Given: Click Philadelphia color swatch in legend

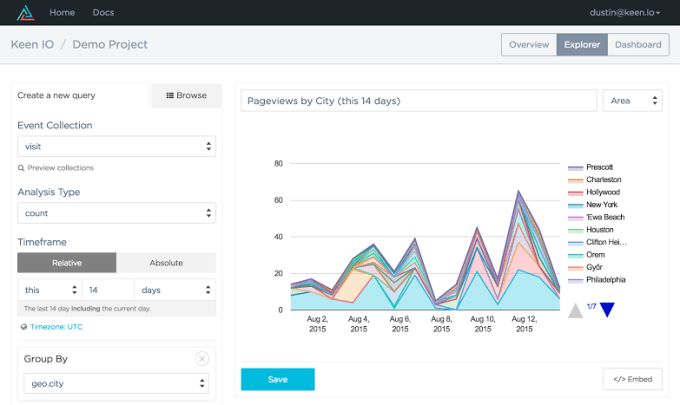Looking at the screenshot, I should tap(576, 280).
